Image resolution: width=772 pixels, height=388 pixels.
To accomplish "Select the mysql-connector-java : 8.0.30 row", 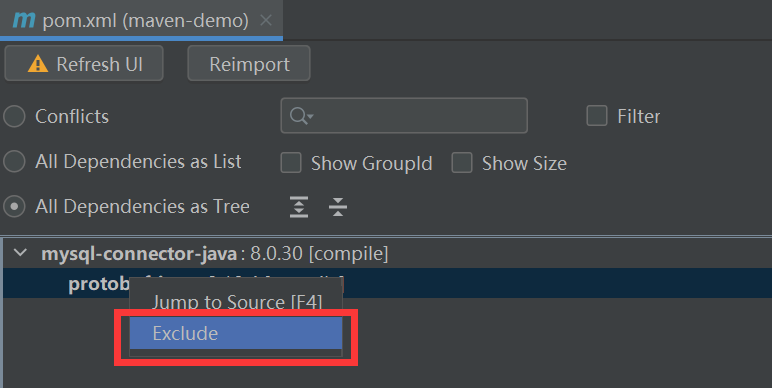I will (x=387, y=254).
